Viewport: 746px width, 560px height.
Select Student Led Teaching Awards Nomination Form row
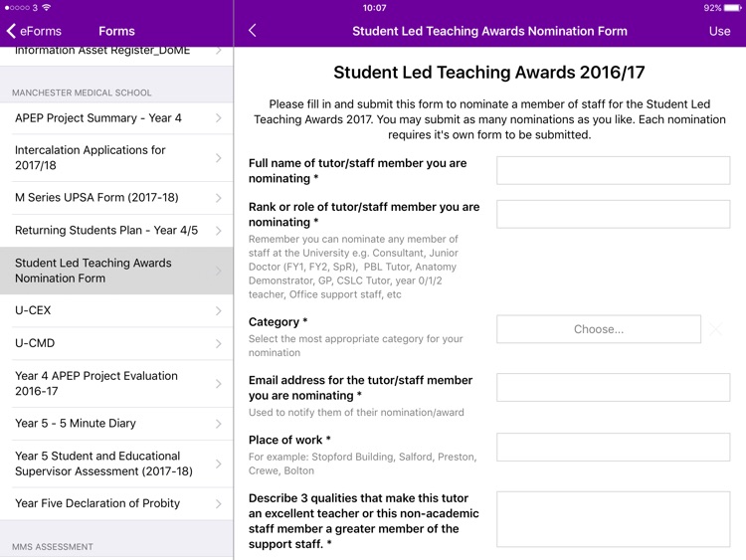[x=116, y=271]
